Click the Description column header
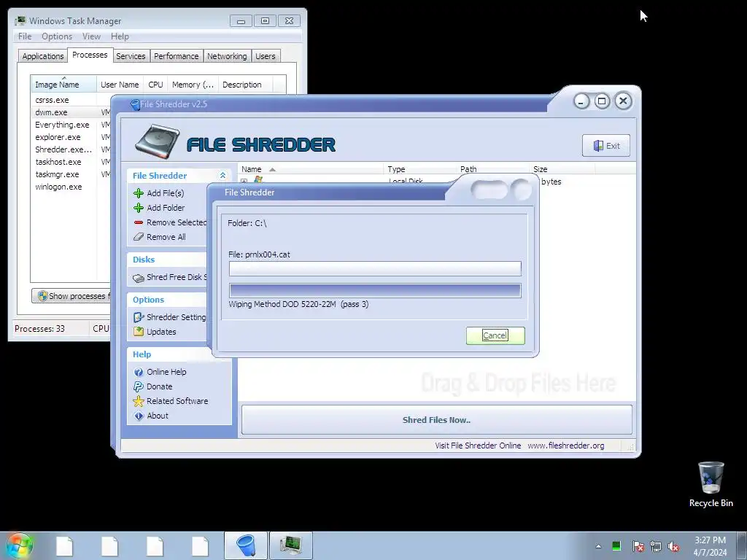The image size is (747, 560). coord(245,85)
